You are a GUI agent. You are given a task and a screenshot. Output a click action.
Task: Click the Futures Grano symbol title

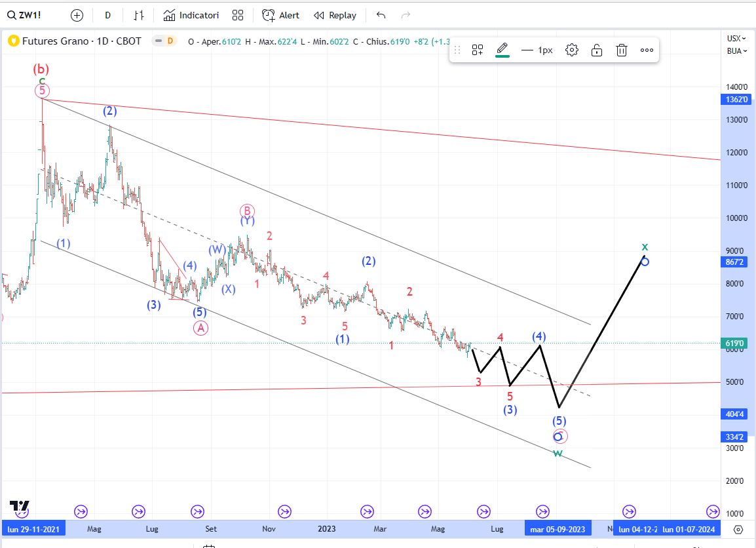click(81, 41)
